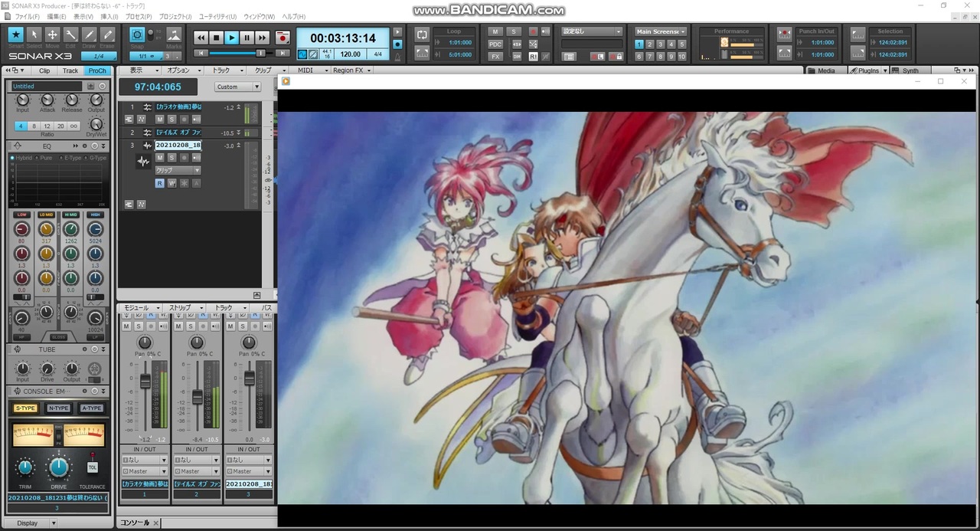Click the transport position slider

coord(261,53)
